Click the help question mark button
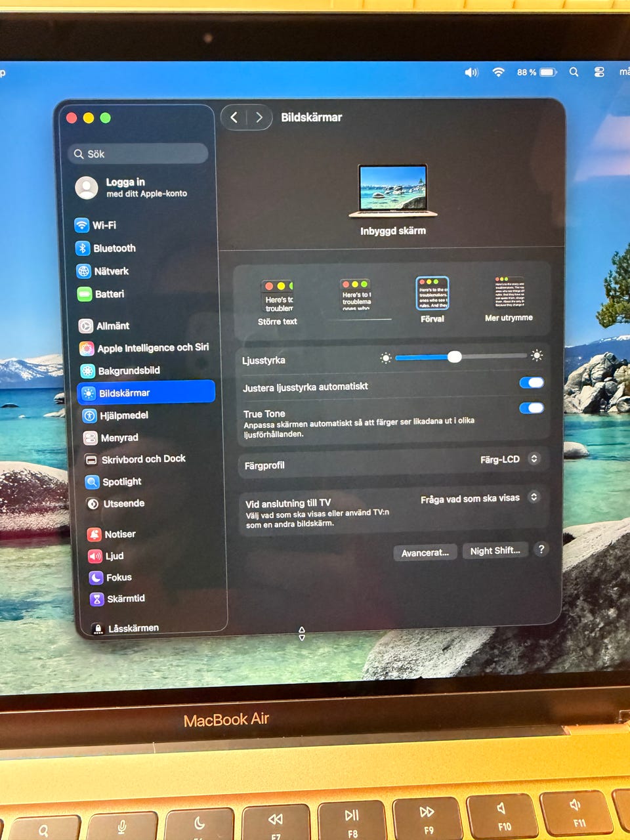The width and height of the screenshot is (630, 840). [541, 549]
